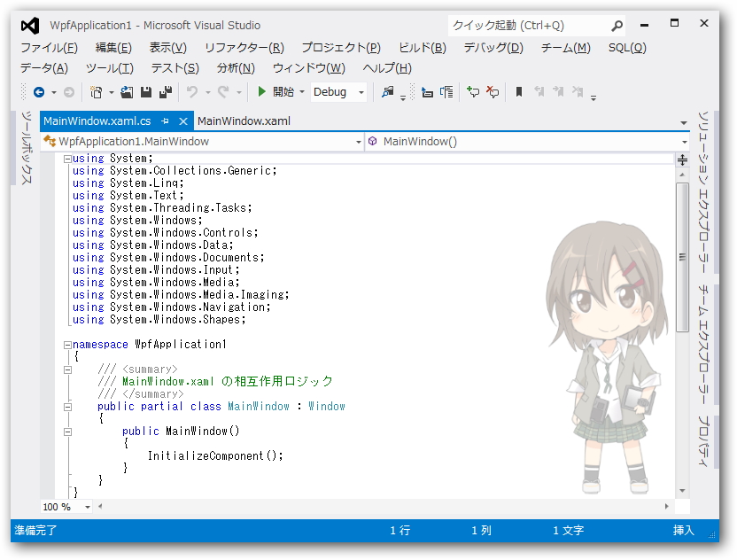Open the Debug configuration combo box
The width and height of the screenshot is (737, 560).
[x=338, y=92]
